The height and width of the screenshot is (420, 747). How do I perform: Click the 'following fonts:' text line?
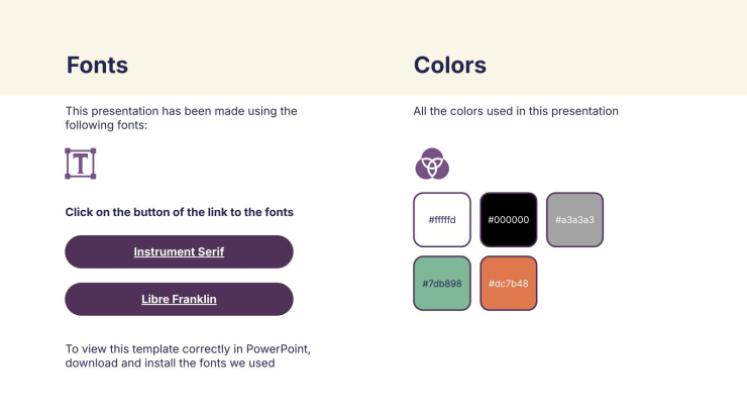coord(106,125)
